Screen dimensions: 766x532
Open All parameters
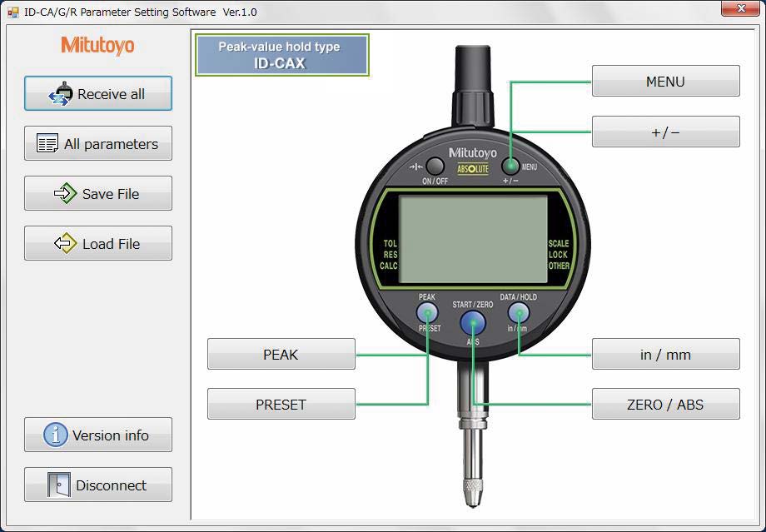tap(98, 143)
